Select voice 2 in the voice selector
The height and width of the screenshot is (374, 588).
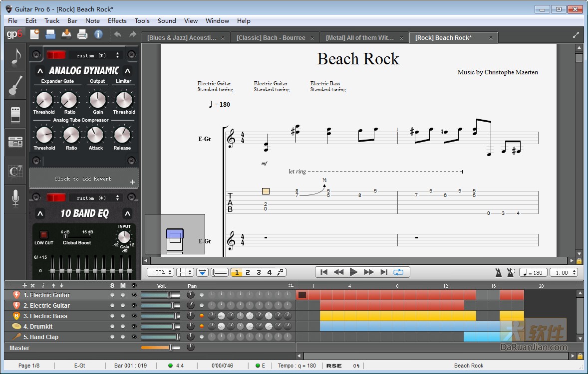click(248, 272)
